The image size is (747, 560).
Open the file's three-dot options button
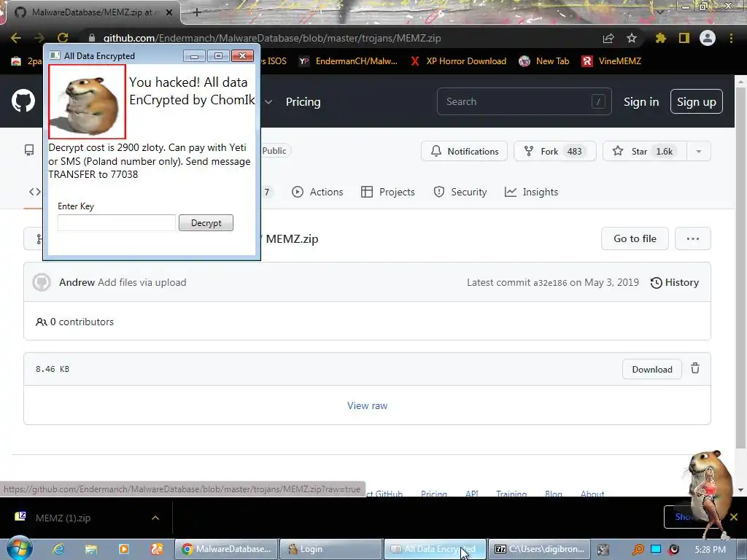(x=693, y=238)
